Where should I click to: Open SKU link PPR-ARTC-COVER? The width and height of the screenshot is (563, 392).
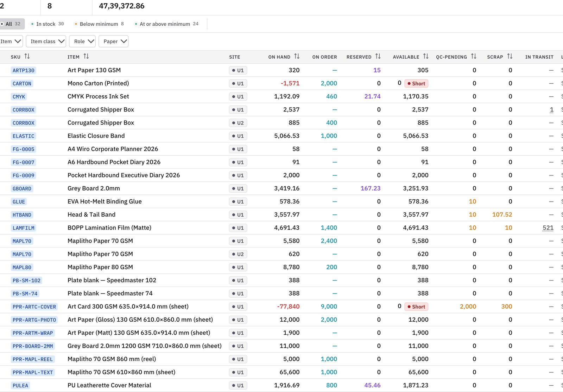[x=34, y=307]
